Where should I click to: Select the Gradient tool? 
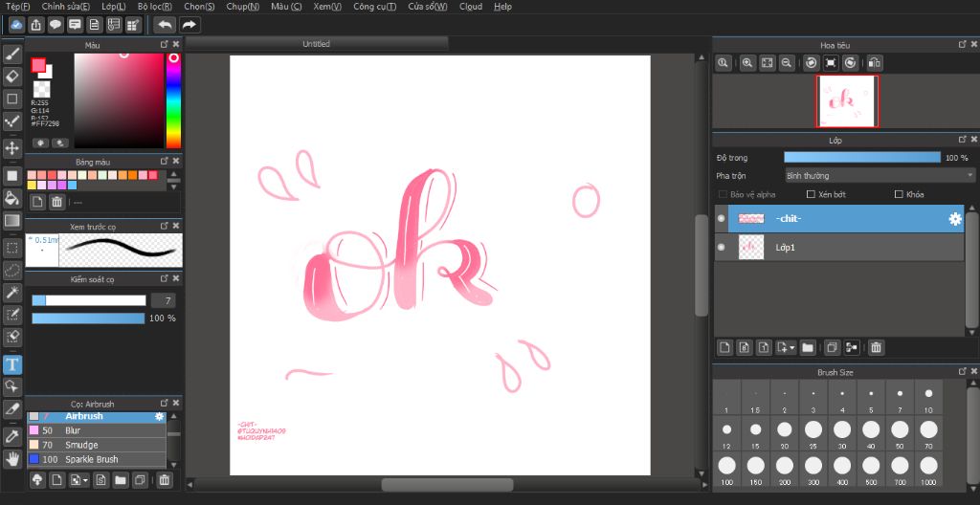[11, 221]
